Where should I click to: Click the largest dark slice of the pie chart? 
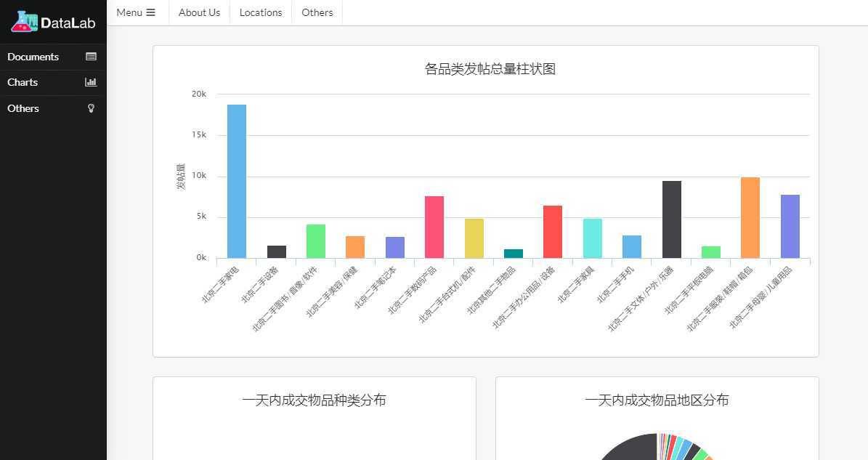tap(634, 448)
